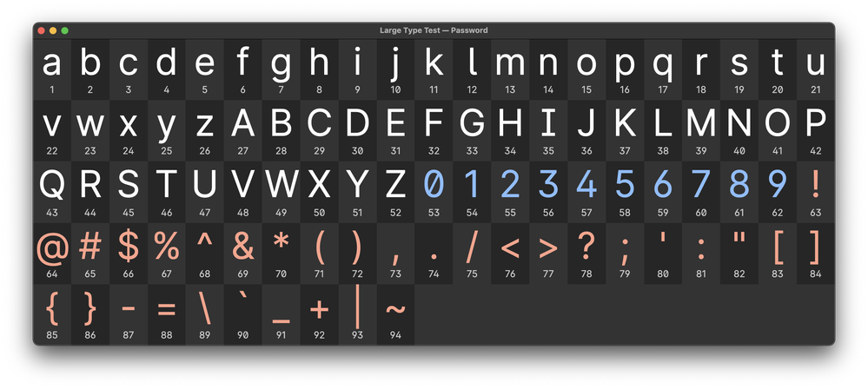Select the uppercase Z character cell

[x=395, y=188]
